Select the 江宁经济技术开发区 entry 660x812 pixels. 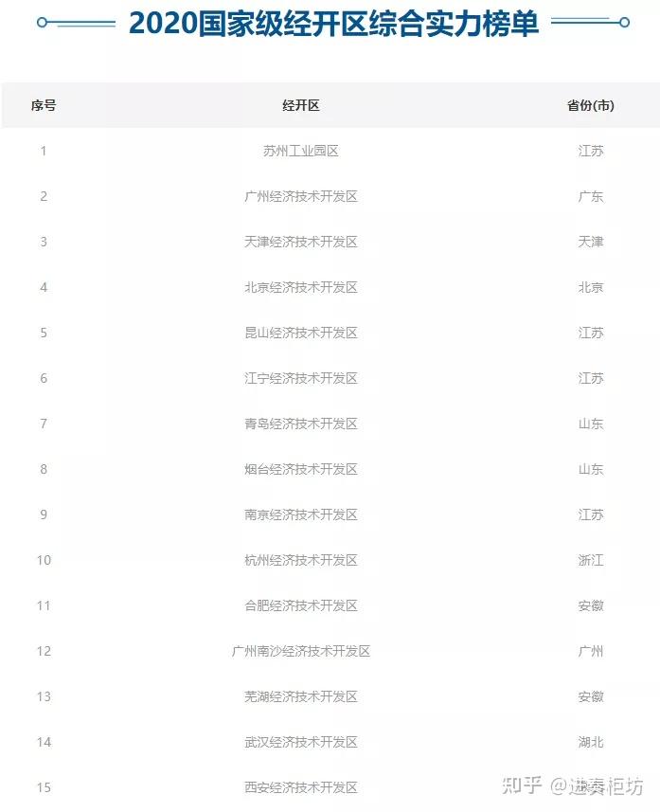pyautogui.click(x=301, y=378)
